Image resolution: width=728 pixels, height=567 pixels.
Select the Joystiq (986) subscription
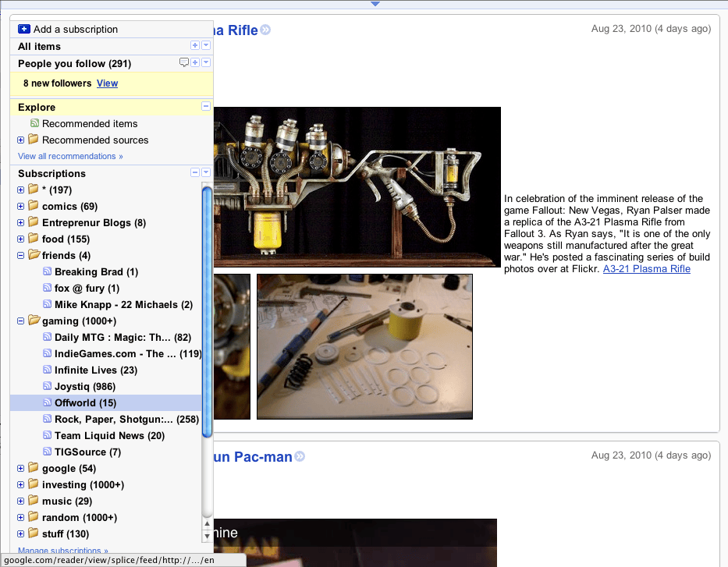[x=85, y=387]
